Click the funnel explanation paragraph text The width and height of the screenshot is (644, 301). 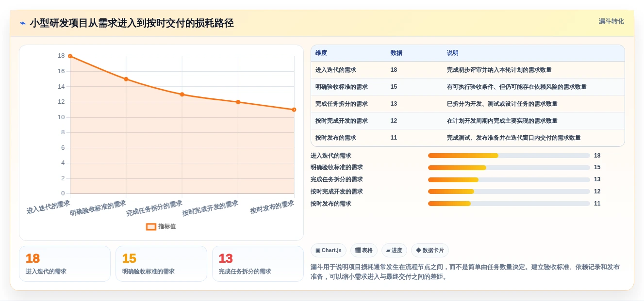click(465, 272)
